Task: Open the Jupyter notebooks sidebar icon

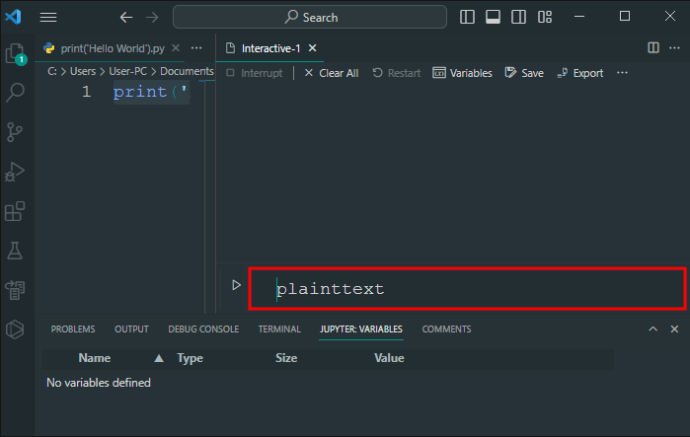Action: (x=15, y=290)
